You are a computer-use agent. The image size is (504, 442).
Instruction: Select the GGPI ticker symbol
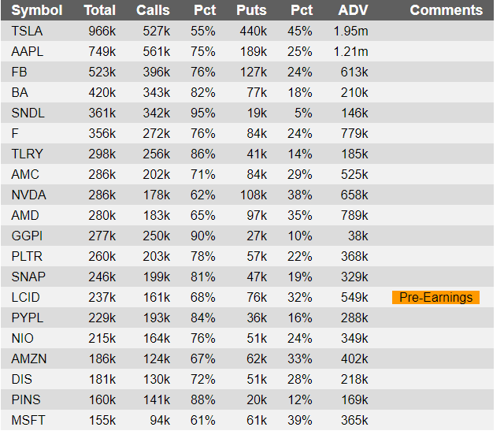[x=27, y=236]
